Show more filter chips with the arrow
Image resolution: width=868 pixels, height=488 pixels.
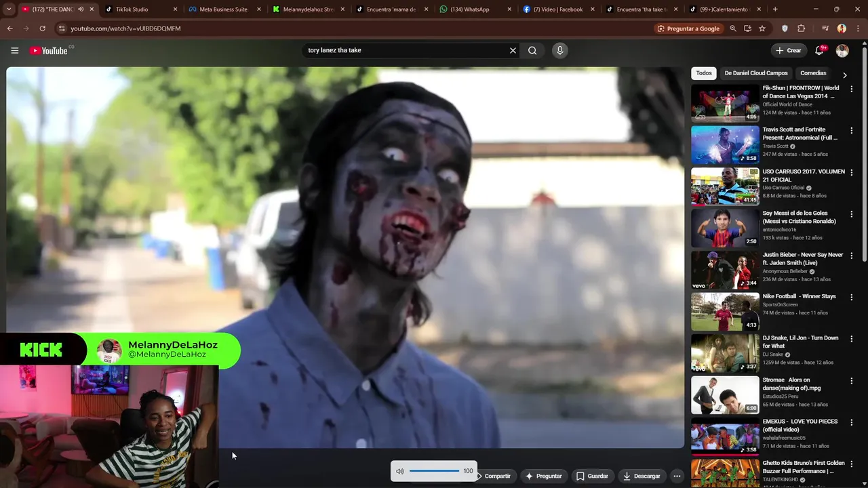[x=844, y=75]
